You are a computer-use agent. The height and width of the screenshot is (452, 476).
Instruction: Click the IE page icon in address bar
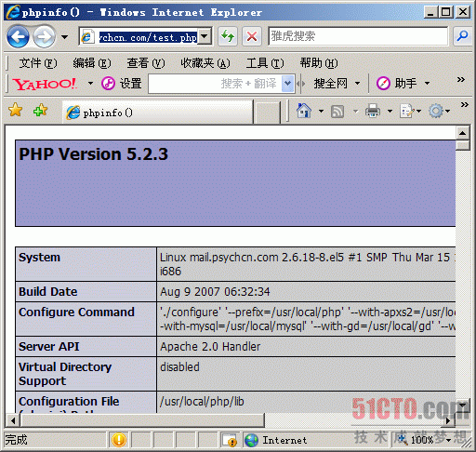pos(86,37)
